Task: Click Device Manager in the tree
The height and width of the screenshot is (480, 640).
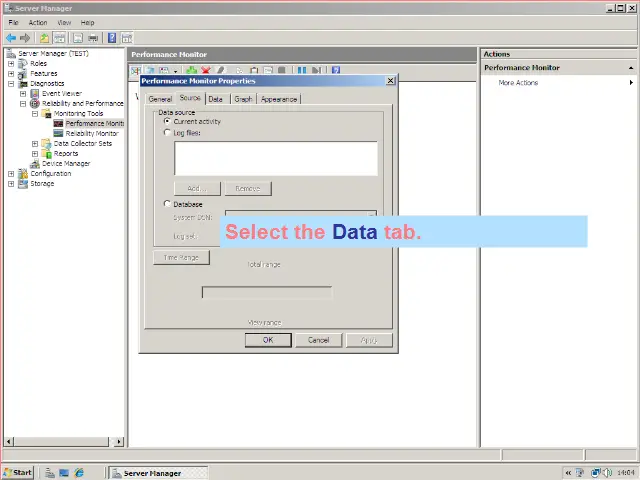Action: 72,163
